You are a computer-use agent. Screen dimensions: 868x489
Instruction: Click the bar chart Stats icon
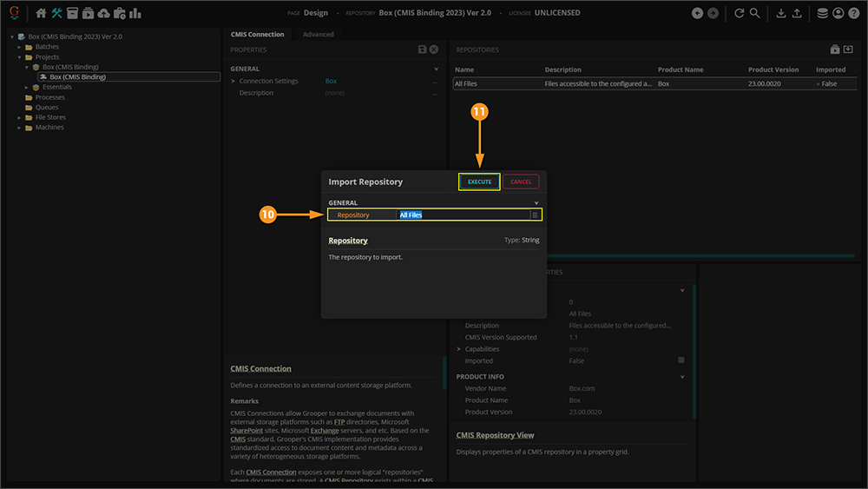(135, 13)
